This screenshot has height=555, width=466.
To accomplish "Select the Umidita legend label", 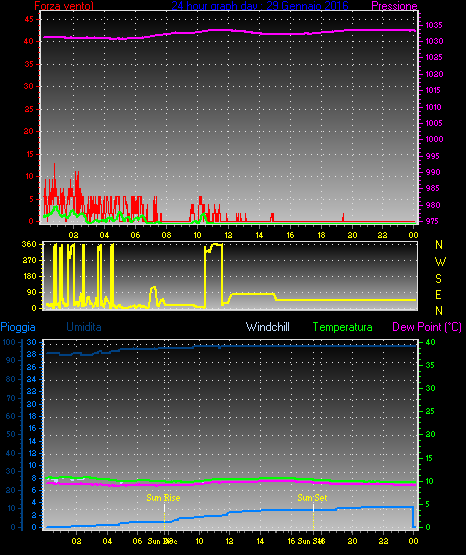I will click(x=84, y=327).
